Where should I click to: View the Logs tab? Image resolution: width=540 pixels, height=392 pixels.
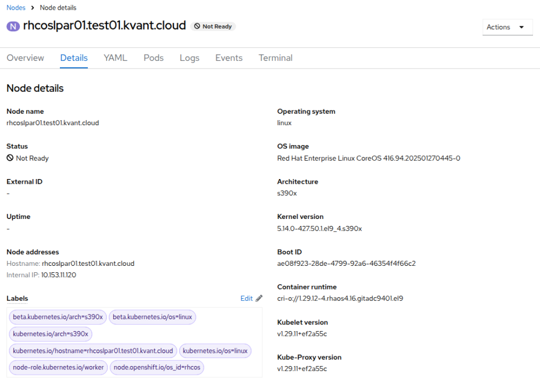point(189,58)
